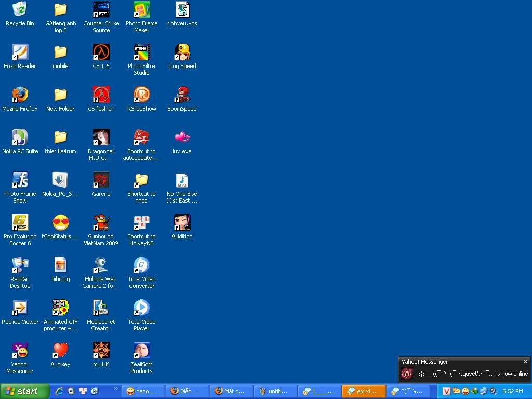532x399 pixels.
Task: Switch to the untitl... taskbar window
Action: [x=275, y=391]
